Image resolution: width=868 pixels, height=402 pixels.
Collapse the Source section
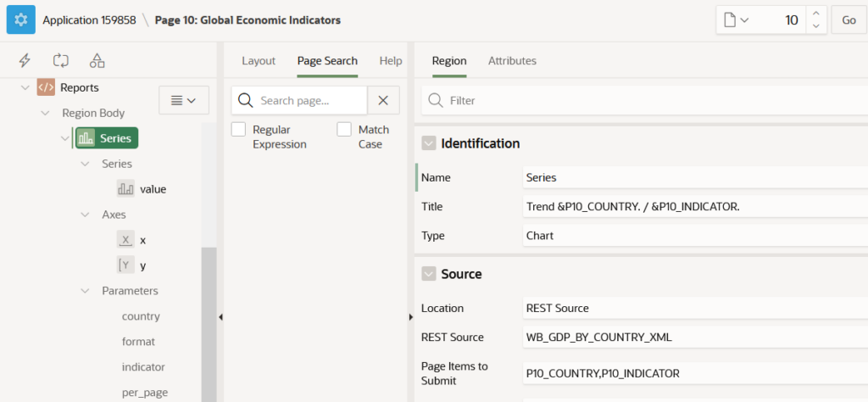click(429, 274)
